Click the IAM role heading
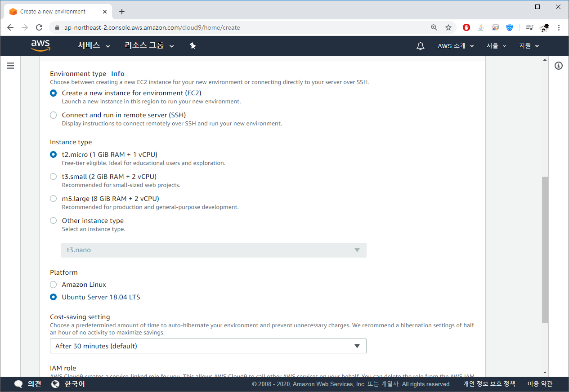 coord(63,368)
